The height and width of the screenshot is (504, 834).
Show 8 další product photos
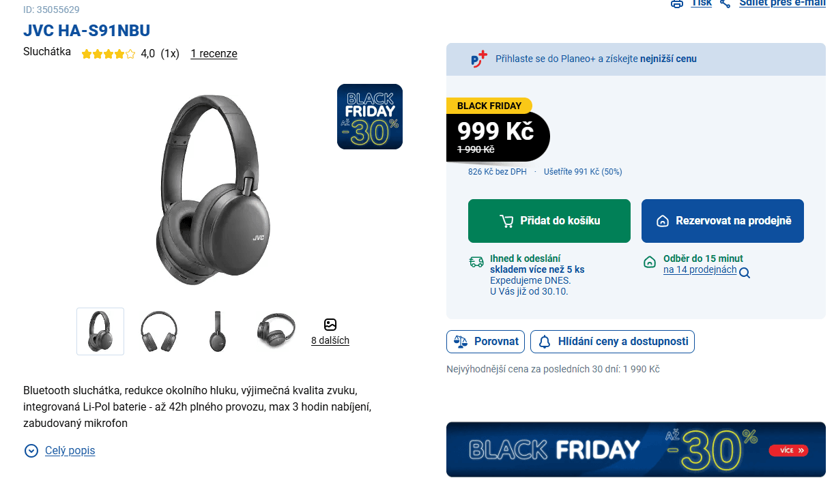click(330, 340)
